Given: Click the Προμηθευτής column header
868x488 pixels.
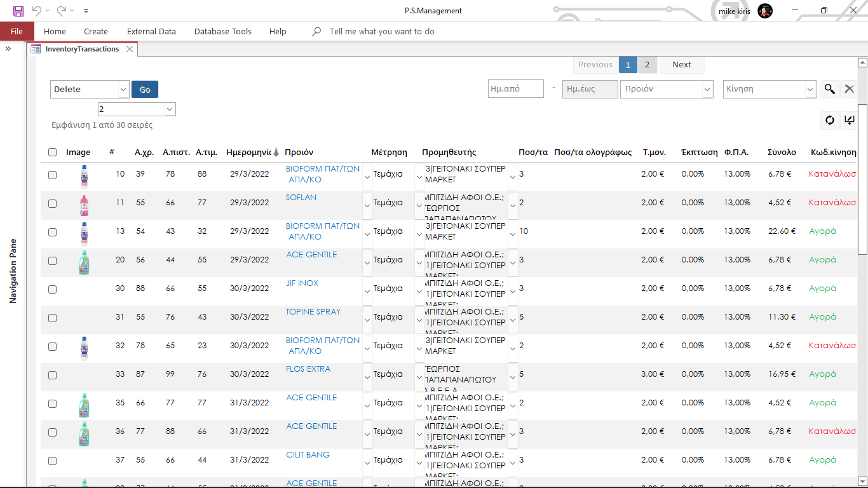Looking at the screenshot, I should coord(449,152).
